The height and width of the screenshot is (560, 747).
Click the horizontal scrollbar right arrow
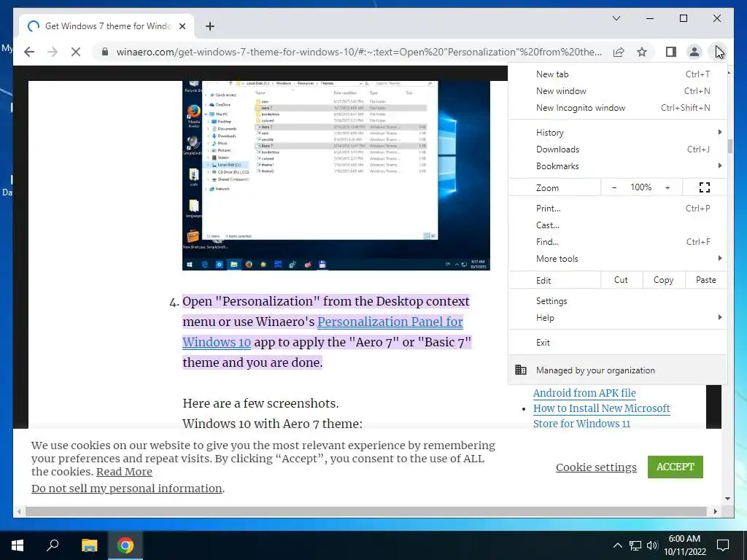(715, 511)
